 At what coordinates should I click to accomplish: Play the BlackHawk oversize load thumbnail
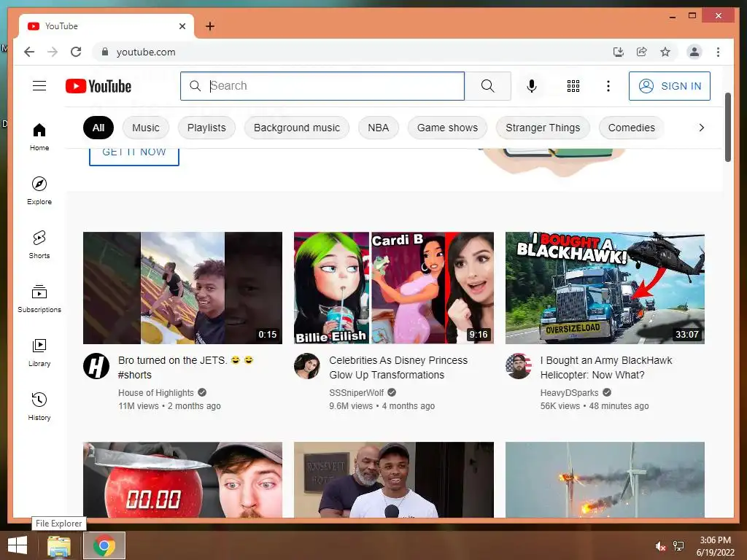click(605, 287)
